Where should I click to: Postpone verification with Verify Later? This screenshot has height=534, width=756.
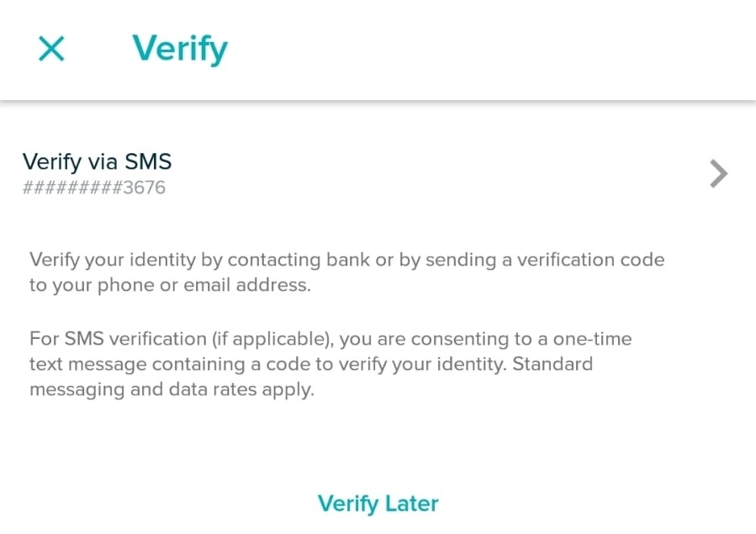point(378,504)
